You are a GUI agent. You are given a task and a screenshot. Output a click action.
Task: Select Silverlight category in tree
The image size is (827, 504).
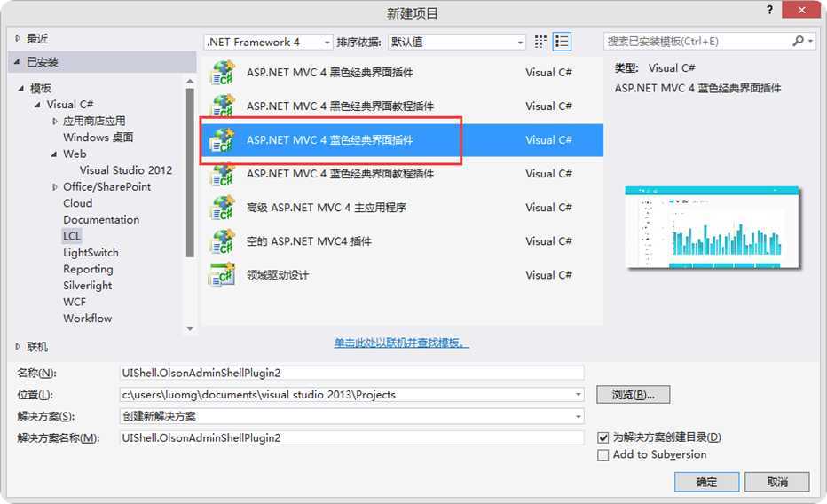(88, 286)
